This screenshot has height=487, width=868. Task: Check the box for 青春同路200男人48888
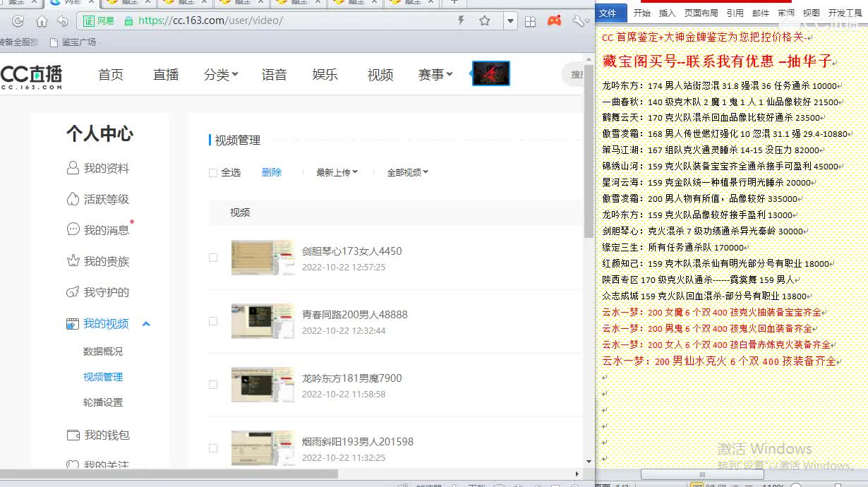tap(213, 321)
